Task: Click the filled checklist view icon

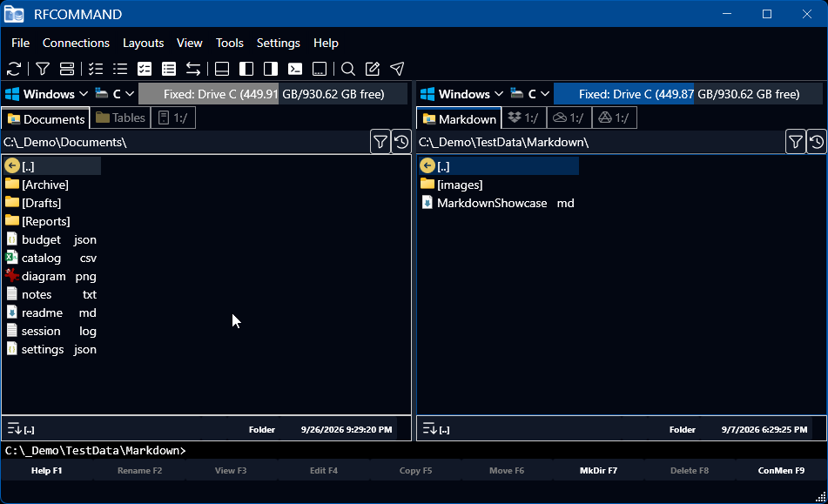Action: (x=145, y=69)
